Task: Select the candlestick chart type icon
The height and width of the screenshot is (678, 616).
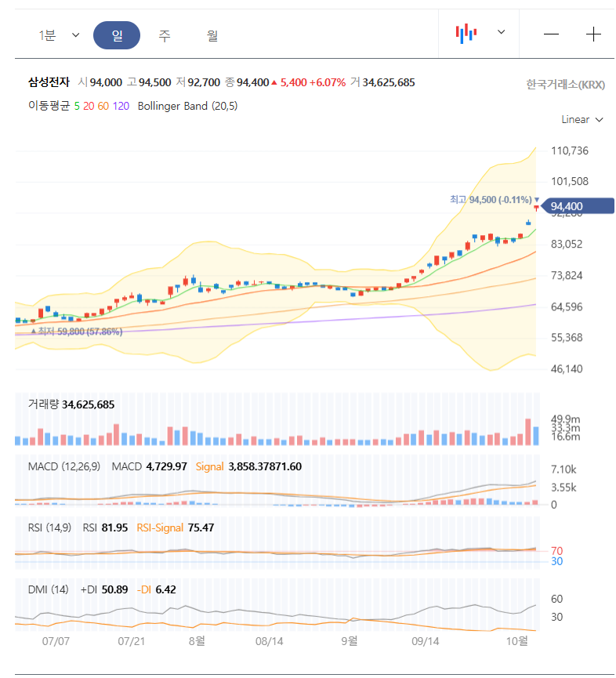Action: pyautogui.click(x=466, y=33)
